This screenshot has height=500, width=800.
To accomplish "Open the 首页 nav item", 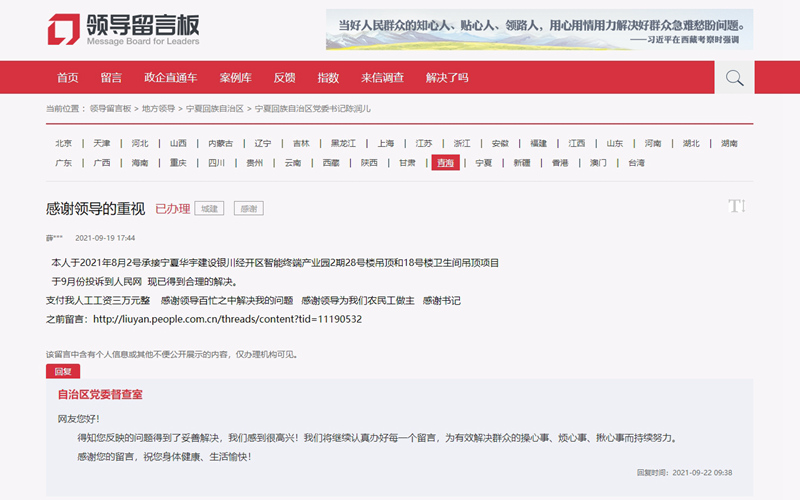I will 68,78.
